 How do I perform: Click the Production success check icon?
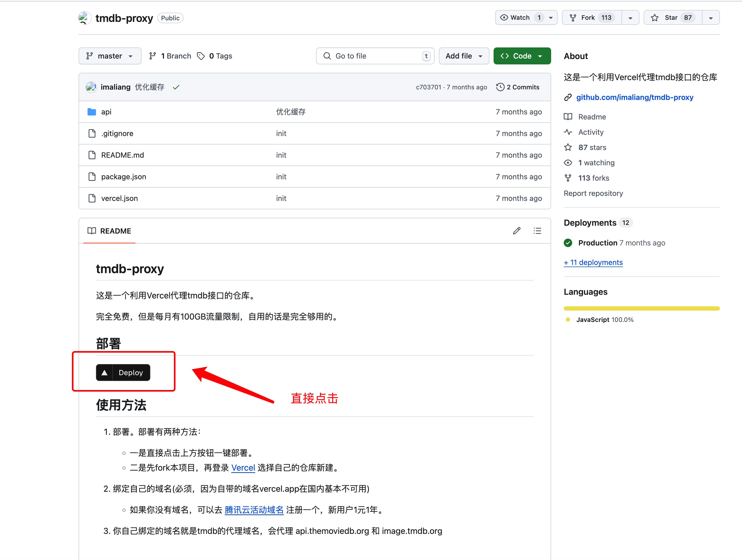coord(568,243)
